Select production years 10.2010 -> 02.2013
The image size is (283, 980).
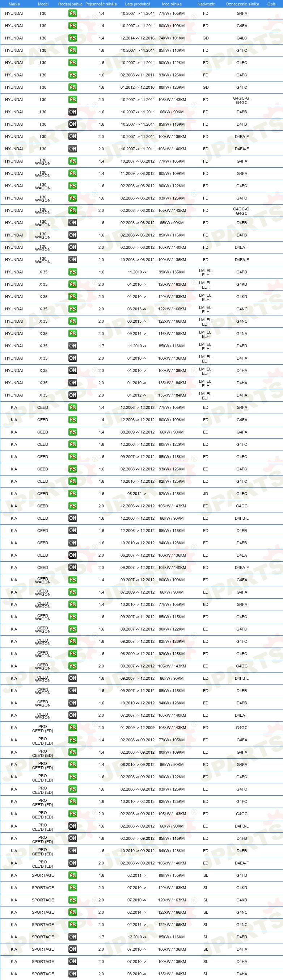[137, 801]
